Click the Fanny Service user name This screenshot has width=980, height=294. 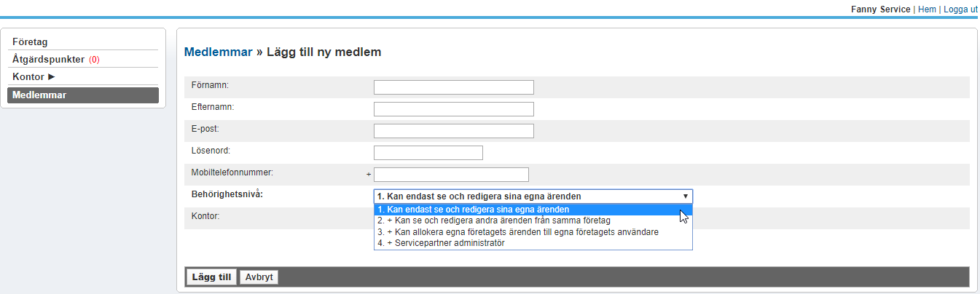click(880, 9)
